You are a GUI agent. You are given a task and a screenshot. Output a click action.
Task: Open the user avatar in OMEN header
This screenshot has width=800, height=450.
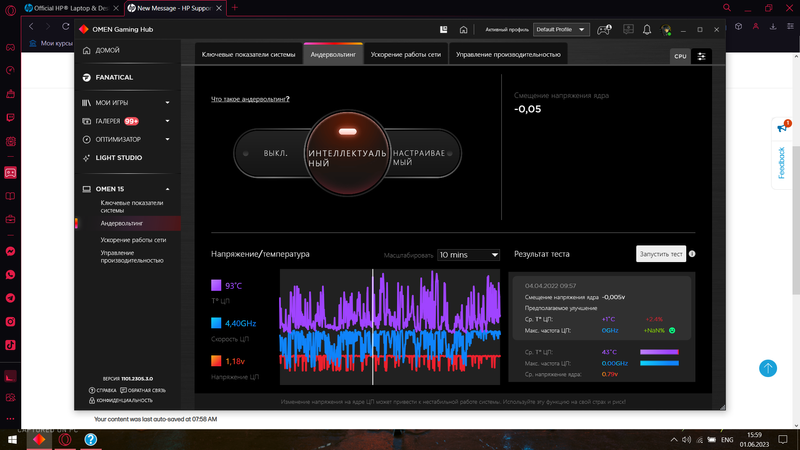(666, 30)
